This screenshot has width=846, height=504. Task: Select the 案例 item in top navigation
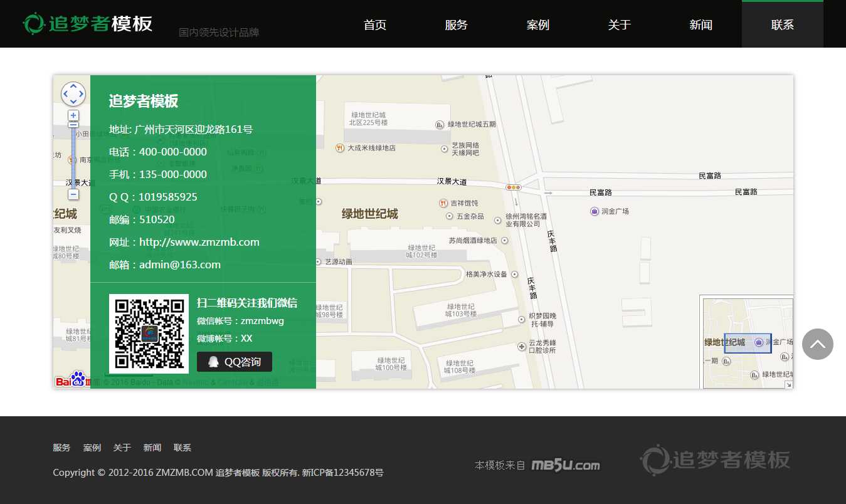click(538, 25)
